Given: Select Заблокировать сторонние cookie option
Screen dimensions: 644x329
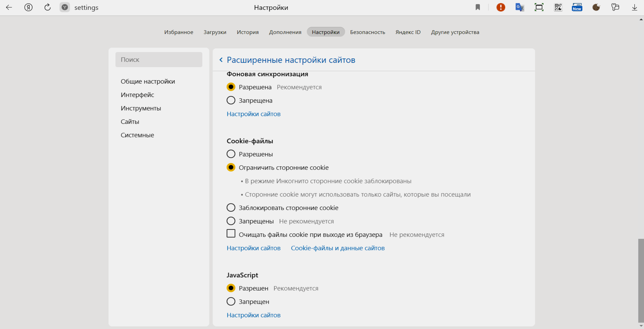Looking at the screenshot, I should [231, 207].
